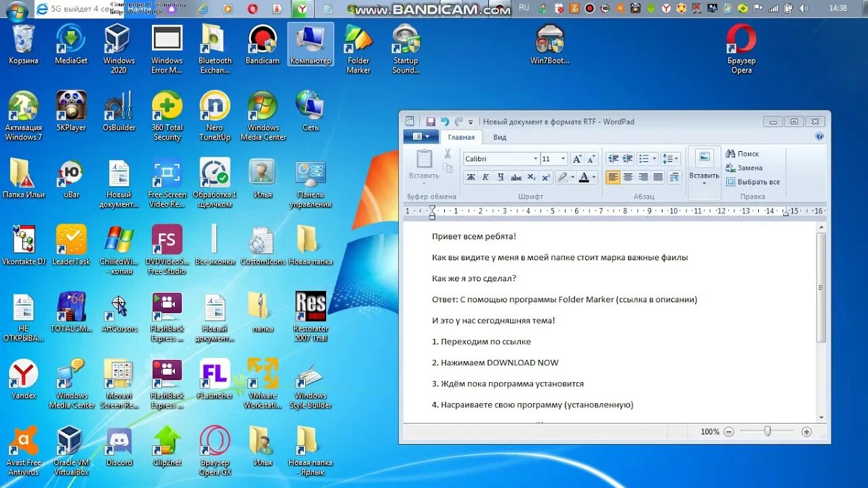Select the Restorator 2007 Trial desktop icon
This screenshot has width=868, height=488.
pyautogui.click(x=311, y=317)
